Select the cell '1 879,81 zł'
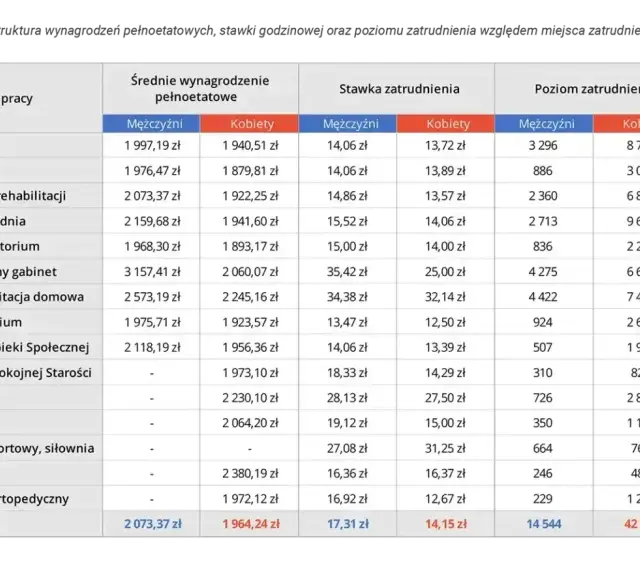The width and height of the screenshot is (640, 570). [x=250, y=171]
